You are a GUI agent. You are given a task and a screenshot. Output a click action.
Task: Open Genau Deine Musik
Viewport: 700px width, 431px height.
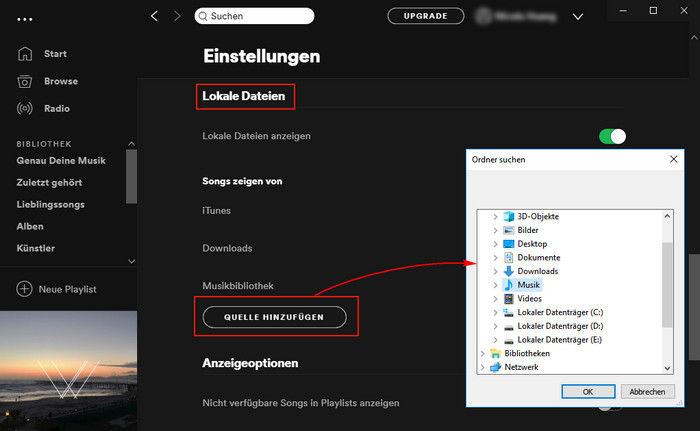pos(61,161)
